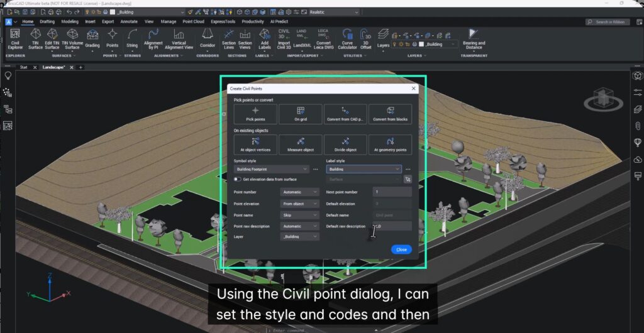Click the lightbulb icon in left sidebar

(8, 75)
